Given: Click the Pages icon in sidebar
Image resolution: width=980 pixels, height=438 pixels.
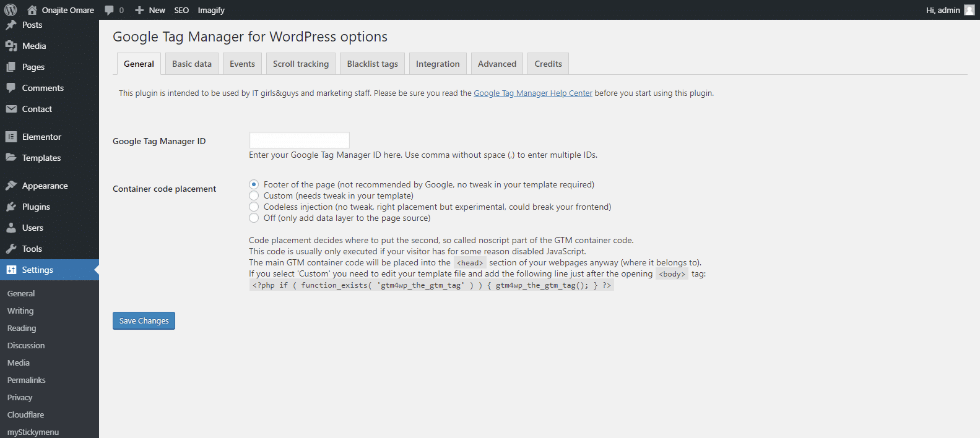Looking at the screenshot, I should 11,67.
